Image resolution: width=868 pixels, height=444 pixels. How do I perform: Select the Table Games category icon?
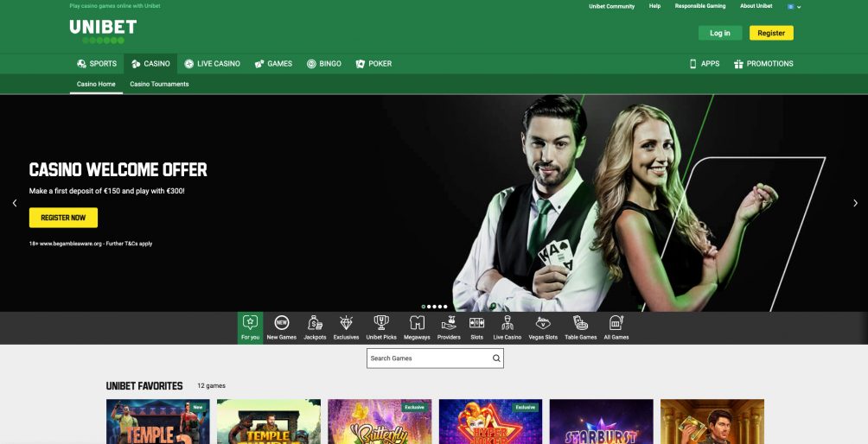[581, 328]
